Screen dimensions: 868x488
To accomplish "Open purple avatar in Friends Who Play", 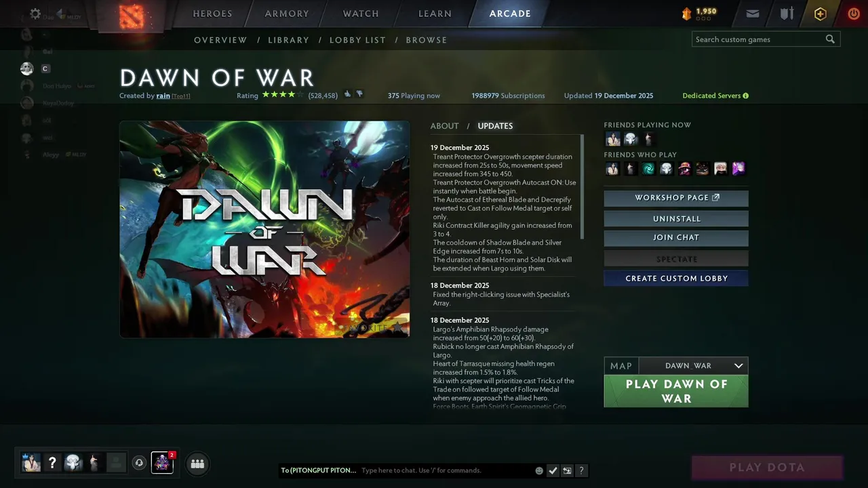I will [738, 168].
